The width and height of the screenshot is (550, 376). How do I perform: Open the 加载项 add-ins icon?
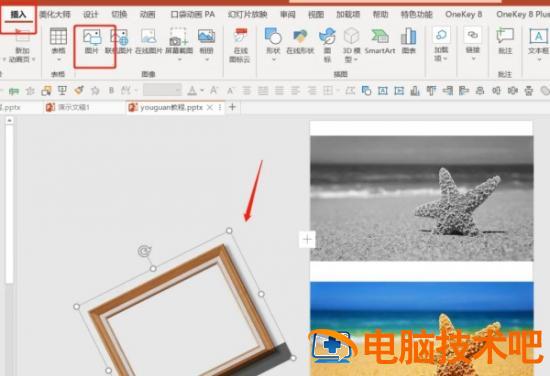click(x=441, y=35)
